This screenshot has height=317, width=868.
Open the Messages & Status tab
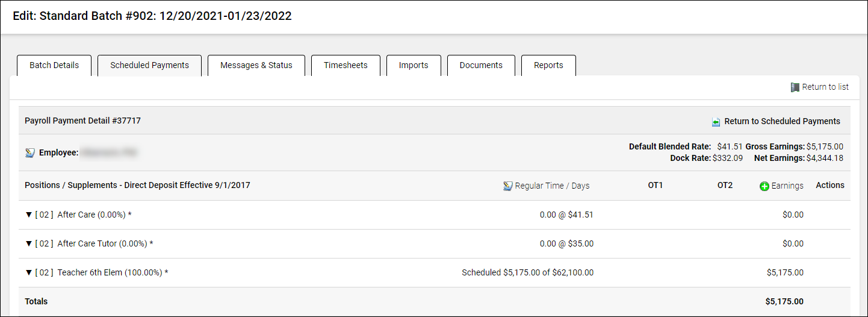(x=256, y=66)
